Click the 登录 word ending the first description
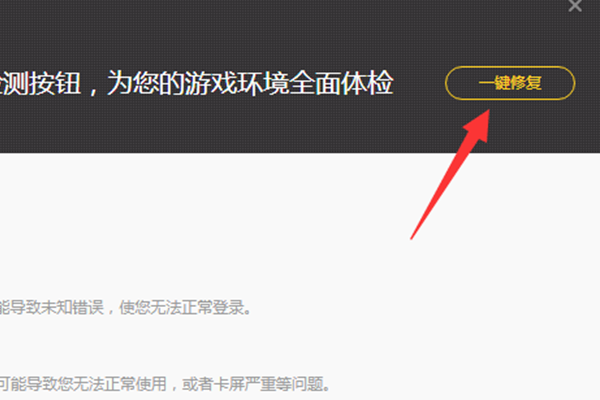This screenshot has width=600, height=400. [x=229, y=307]
